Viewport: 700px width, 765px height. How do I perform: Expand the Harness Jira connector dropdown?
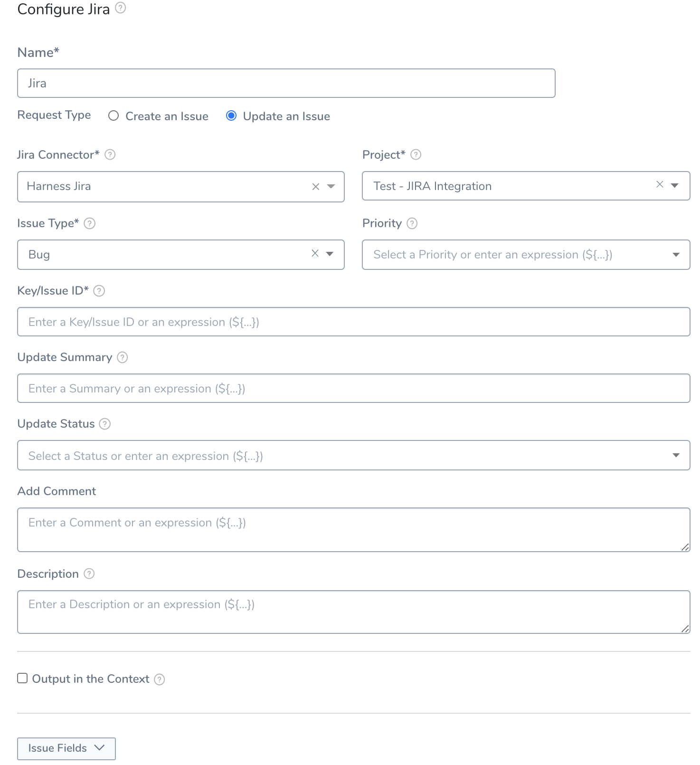tap(331, 186)
